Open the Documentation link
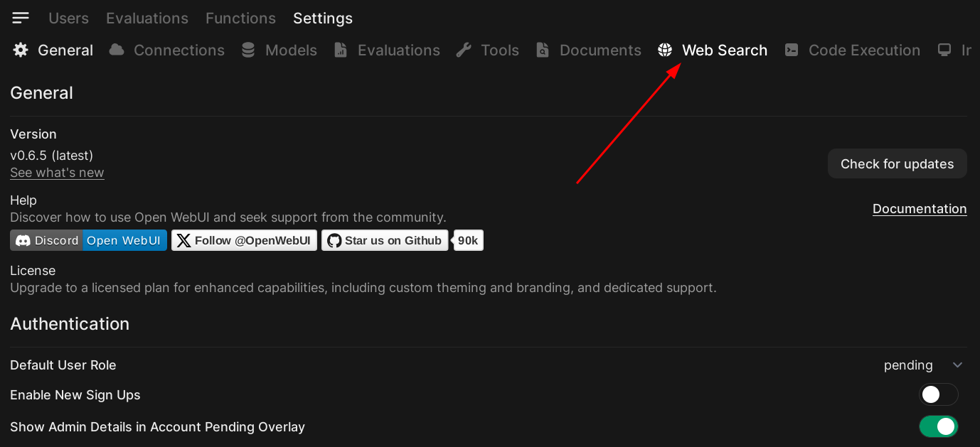This screenshot has width=980, height=447. click(919, 208)
